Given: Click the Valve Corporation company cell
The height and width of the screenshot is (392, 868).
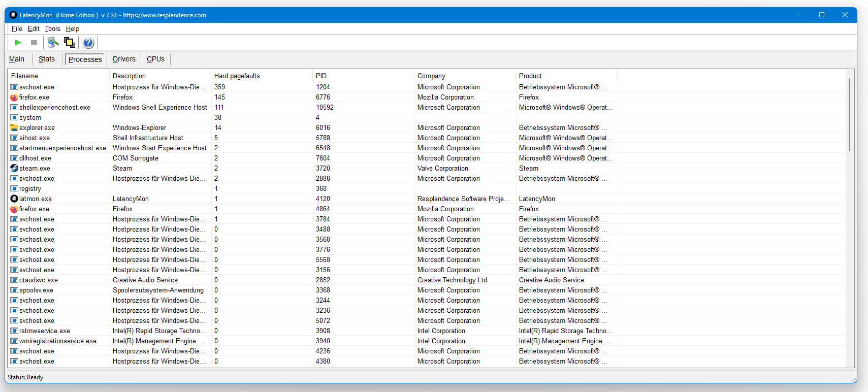Looking at the screenshot, I should click(x=443, y=169).
